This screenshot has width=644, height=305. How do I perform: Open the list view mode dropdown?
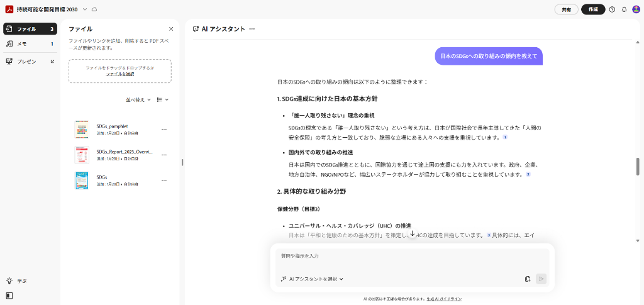coord(163,100)
